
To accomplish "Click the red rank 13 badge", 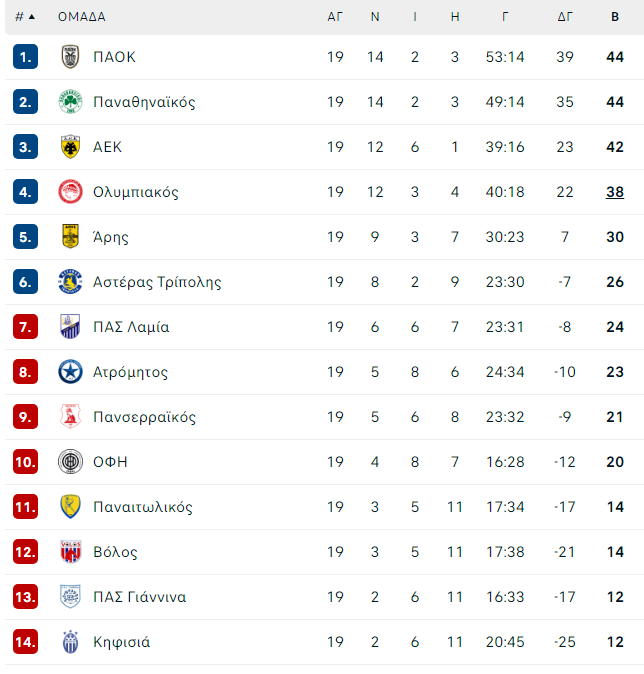I will click(25, 597).
